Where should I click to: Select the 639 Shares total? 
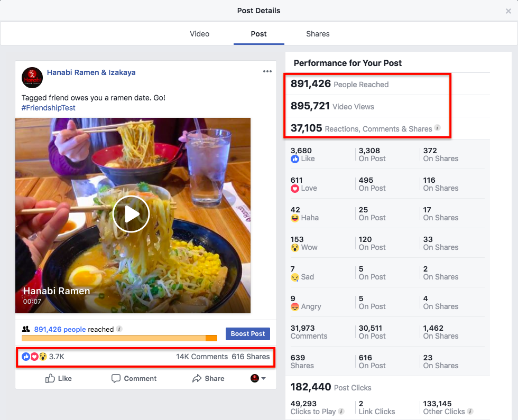coord(298,358)
